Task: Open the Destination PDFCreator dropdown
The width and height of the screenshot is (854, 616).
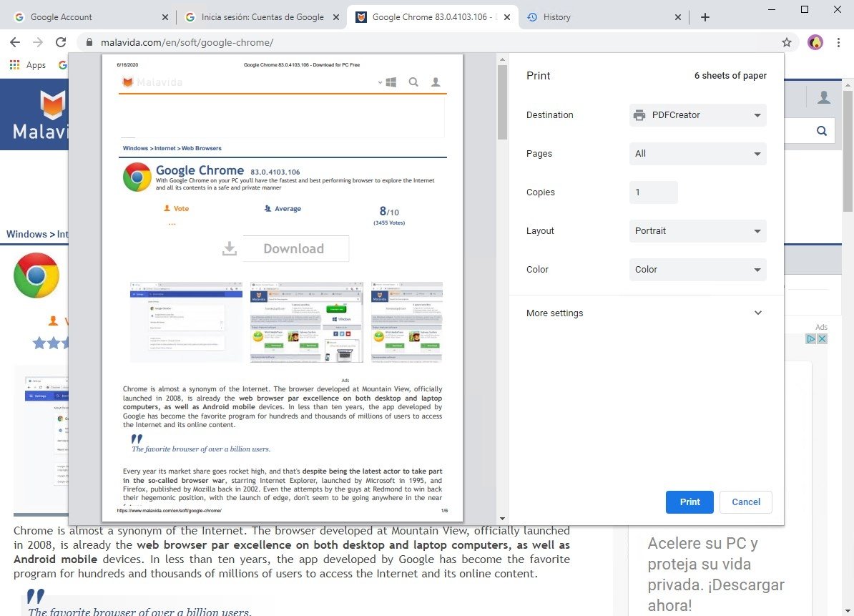Action: [697, 115]
